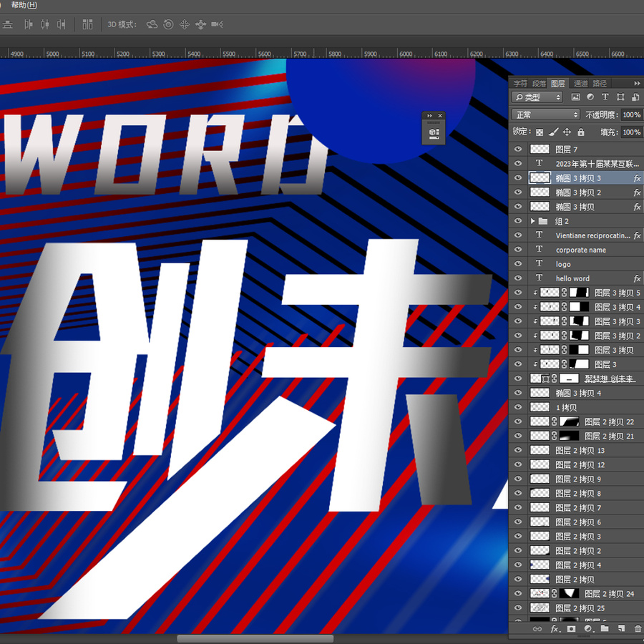Toggle lock all padlock icon

[581, 132]
